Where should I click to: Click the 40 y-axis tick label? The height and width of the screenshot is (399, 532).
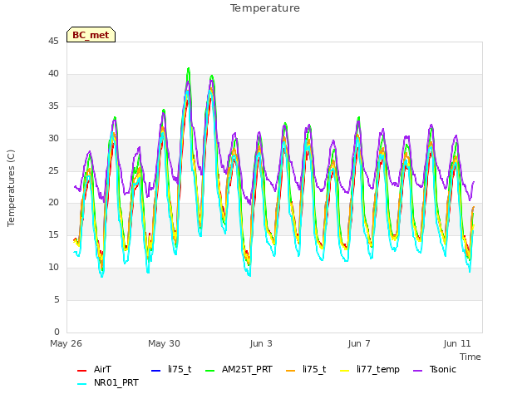pos(53,74)
